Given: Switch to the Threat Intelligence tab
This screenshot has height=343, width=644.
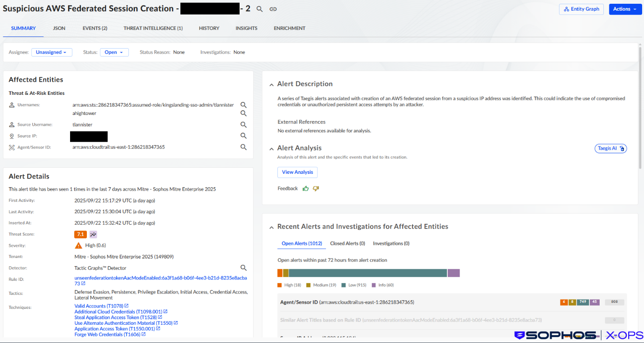Looking at the screenshot, I should (x=153, y=28).
